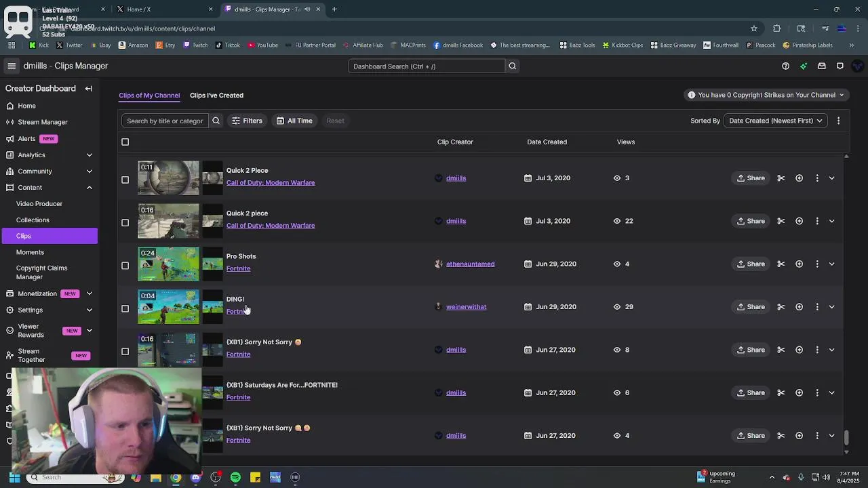
Task: Click the scissors edit icon for DING! clip
Action: click(781, 306)
